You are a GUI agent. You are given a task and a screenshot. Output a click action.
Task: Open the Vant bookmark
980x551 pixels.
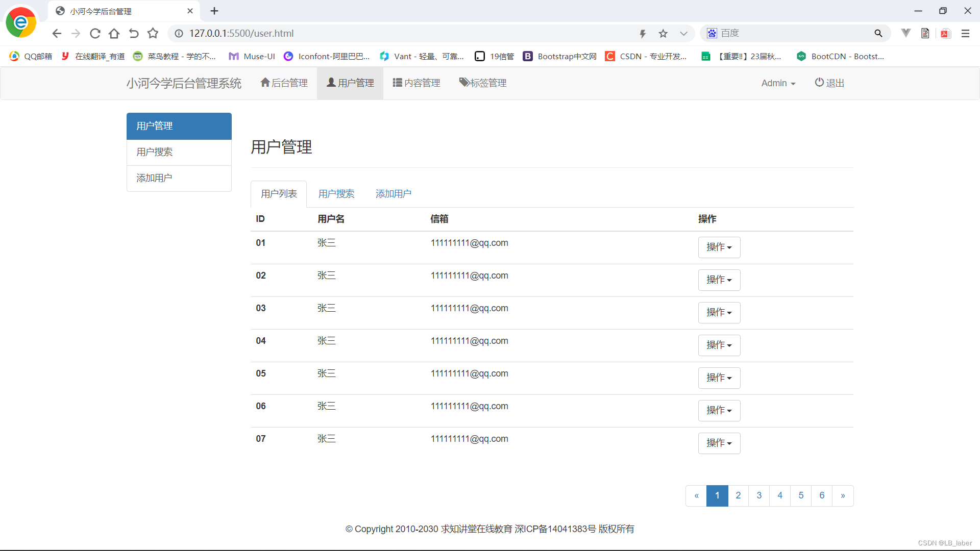pos(422,56)
